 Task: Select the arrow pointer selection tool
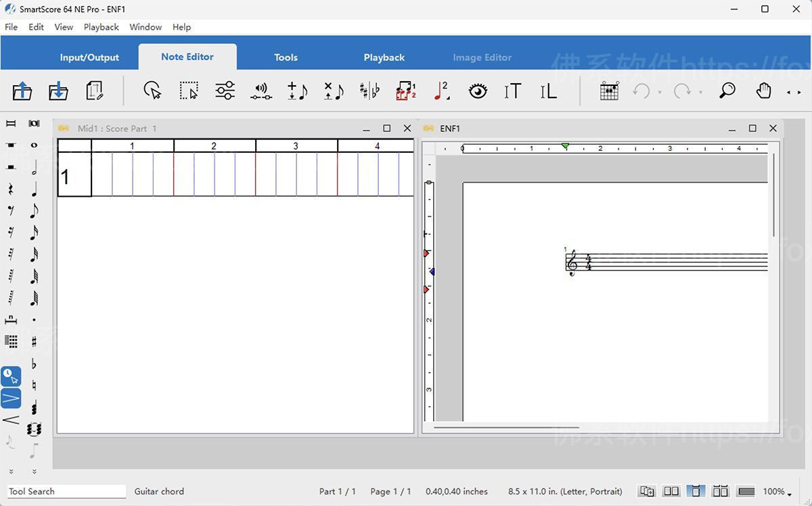click(x=153, y=91)
